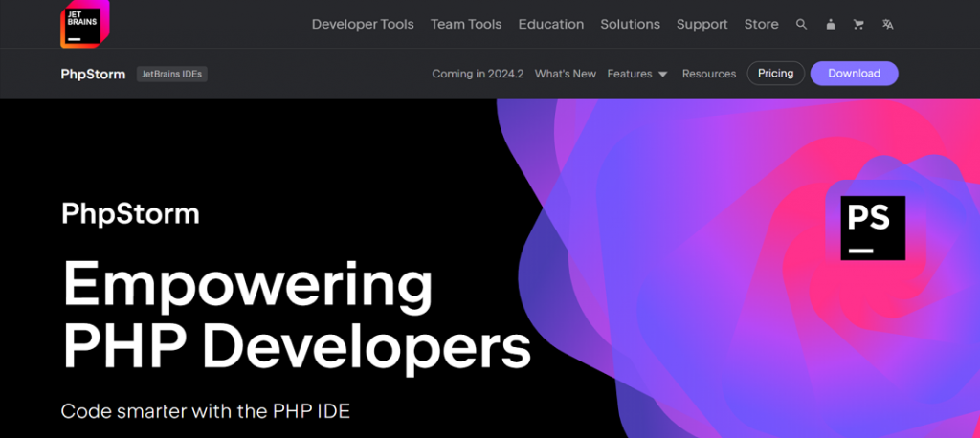Open the Developer Tools menu
The image size is (980, 438).
(x=363, y=24)
